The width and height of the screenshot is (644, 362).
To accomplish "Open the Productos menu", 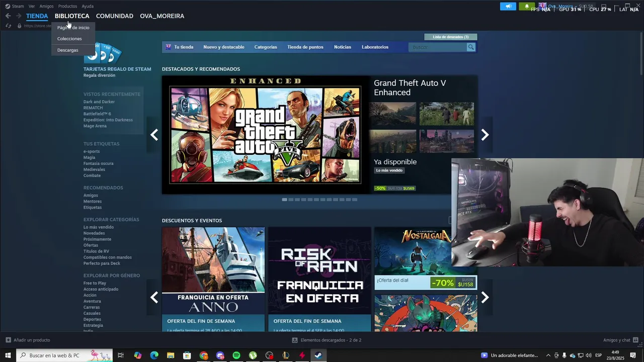I will (67, 6).
